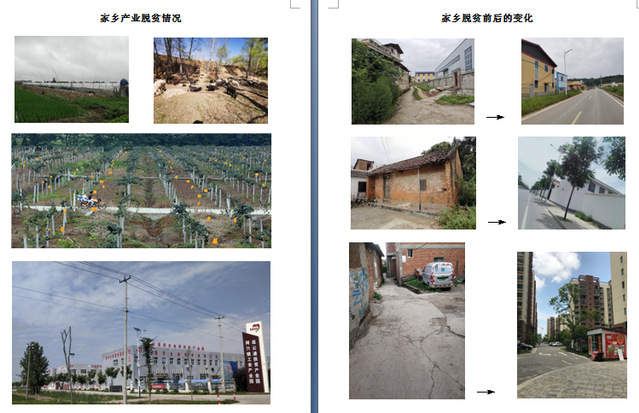Select the greenhouse field photo
The width and height of the screenshot is (639, 413).
(71, 80)
